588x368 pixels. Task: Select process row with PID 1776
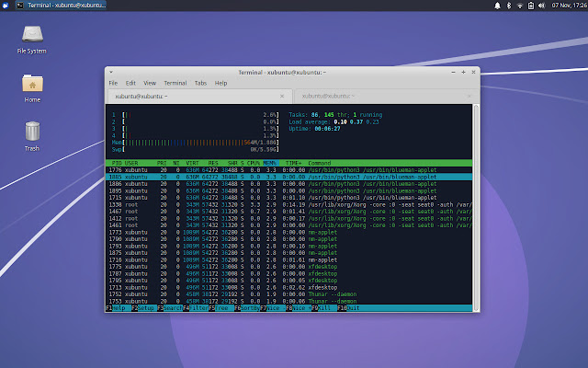(x=288, y=170)
